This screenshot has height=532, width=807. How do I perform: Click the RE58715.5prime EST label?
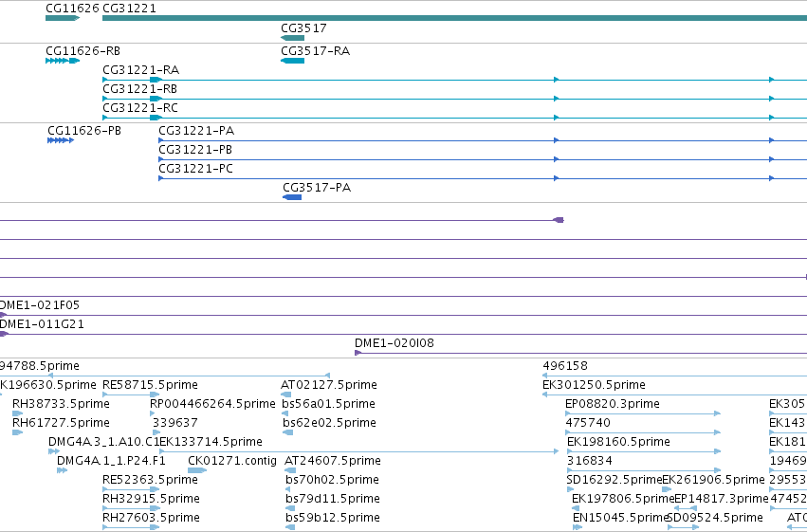150,385
